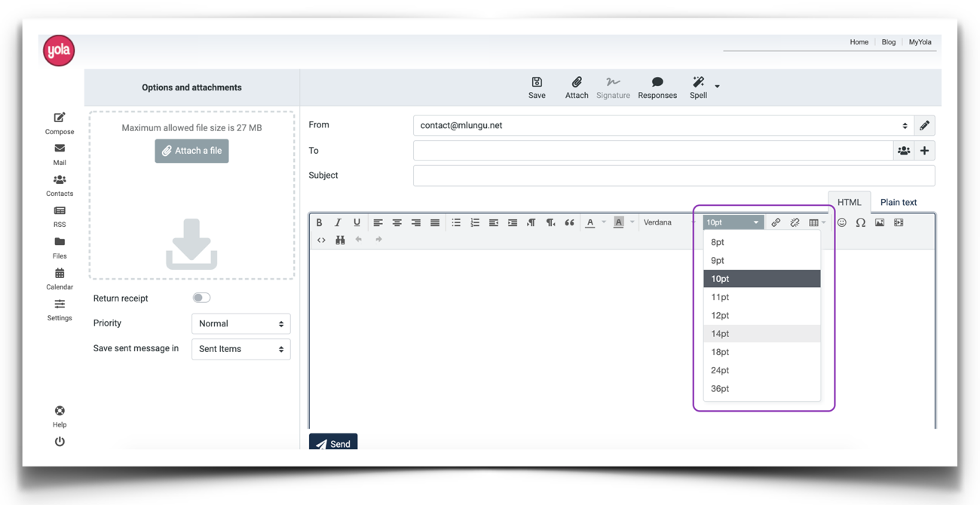Click the Bold formatting icon
Viewport: 980px width, 505px height.
(x=319, y=222)
